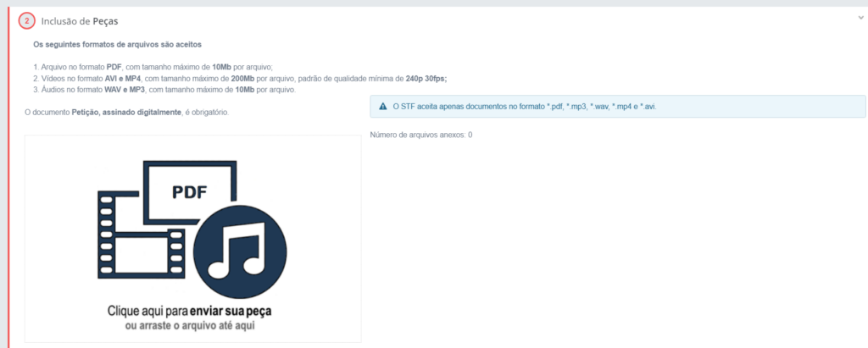Click the 'Petição, assinado digitalmente' mandatory notice
The width and height of the screenshot is (868, 348).
point(127,113)
